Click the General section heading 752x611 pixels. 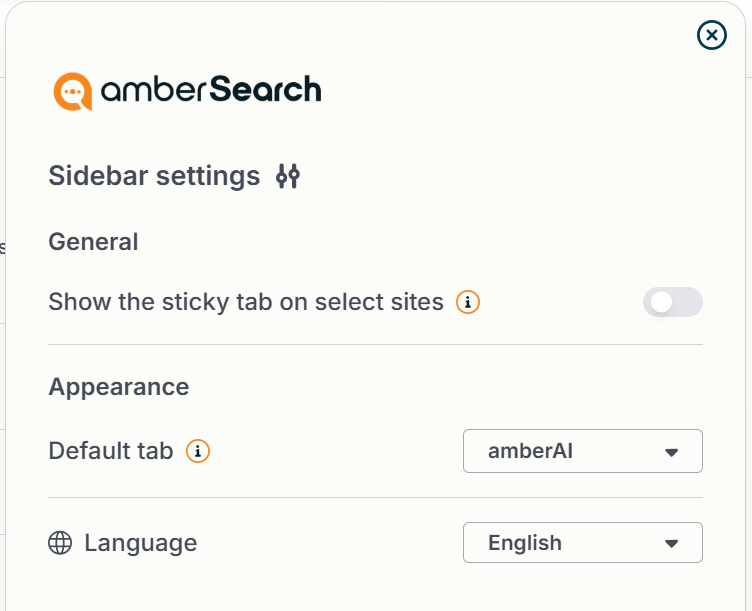point(93,241)
